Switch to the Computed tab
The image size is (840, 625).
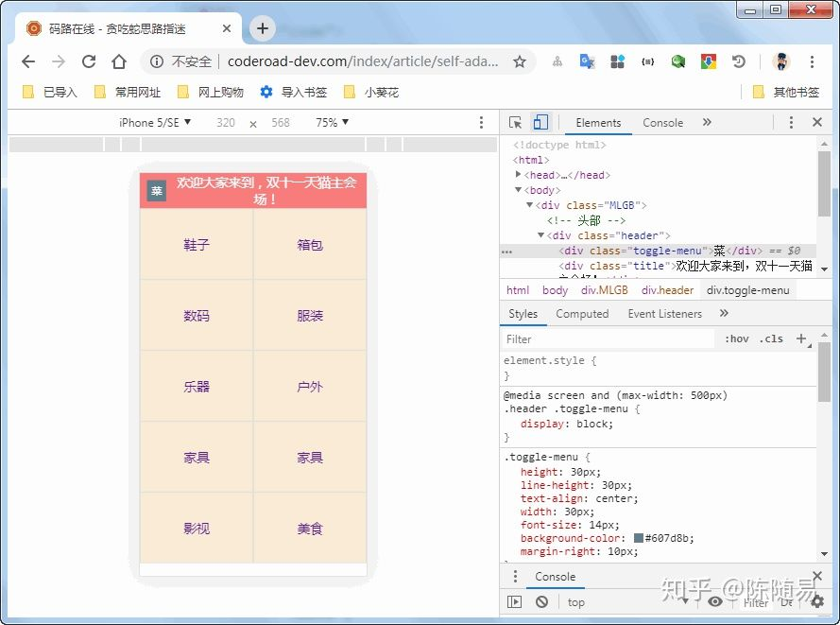pyautogui.click(x=582, y=314)
